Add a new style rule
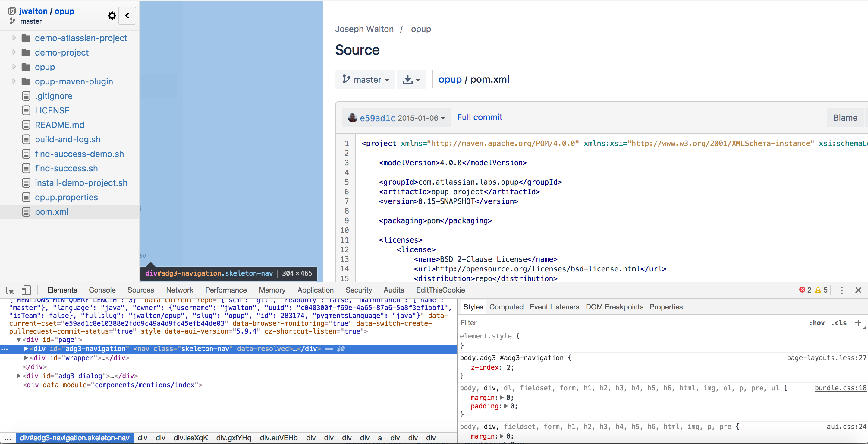868x444 pixels. tap(858, 323)
